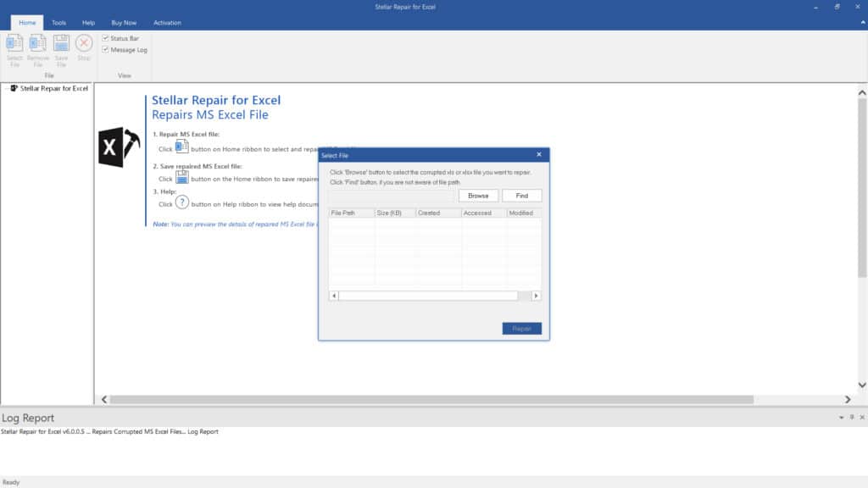
Task: Collapse the ribbon with the chevron
Action: pyautogui.click(x=862, y=23)
